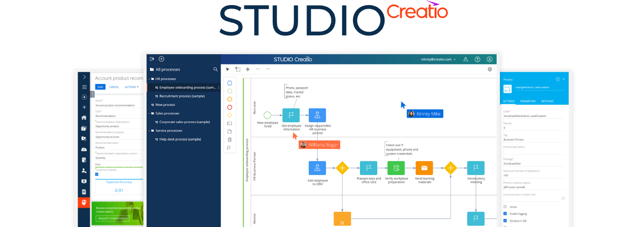Select the arrow pointer tool in designer toolbar
644x227 pixels.
coord(228,69)
